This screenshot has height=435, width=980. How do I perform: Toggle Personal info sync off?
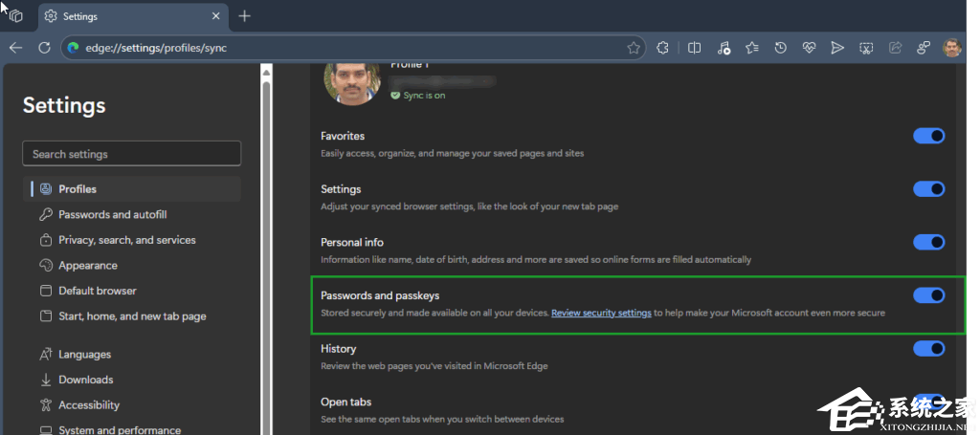click(928, 242)
